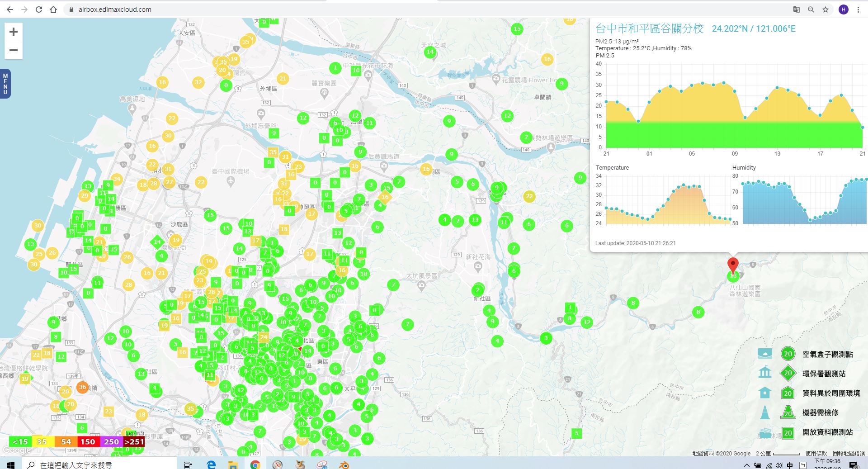Click the 150 red color legend swatch
The height and width of the screenshot is (469, 868).
point(88,442)
